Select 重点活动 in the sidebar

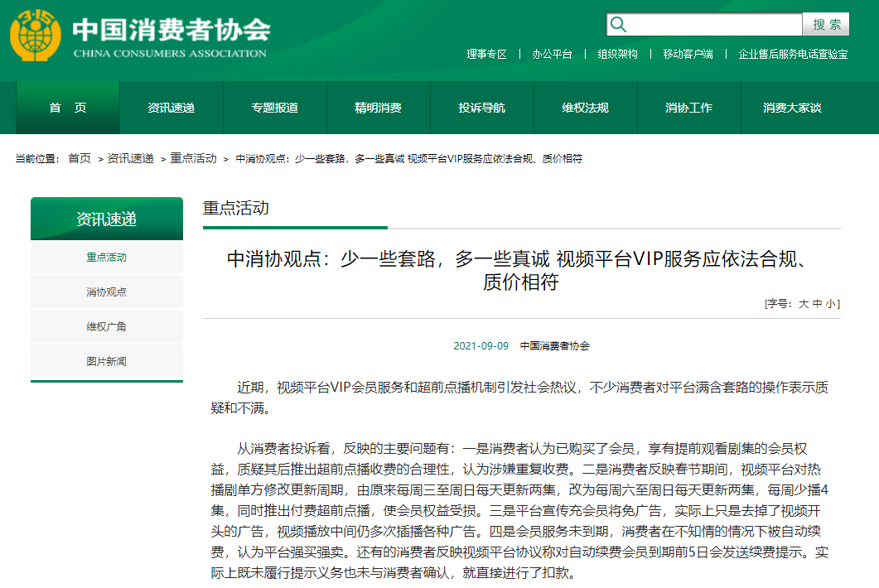(106, 257)
